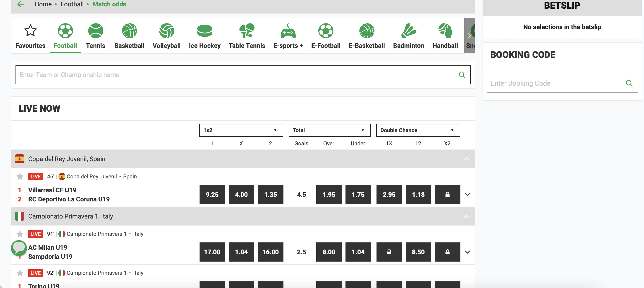The height and width of the screenshot is (288, 644).
Task: Open the Table Tennis category
Action: coord(247,36)
